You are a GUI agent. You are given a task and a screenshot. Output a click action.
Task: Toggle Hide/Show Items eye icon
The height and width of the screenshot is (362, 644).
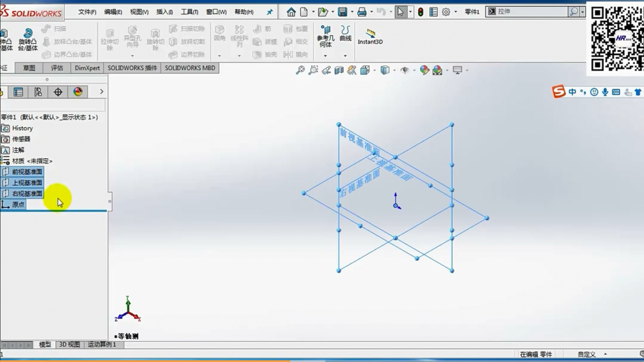[x=405, y=70]
